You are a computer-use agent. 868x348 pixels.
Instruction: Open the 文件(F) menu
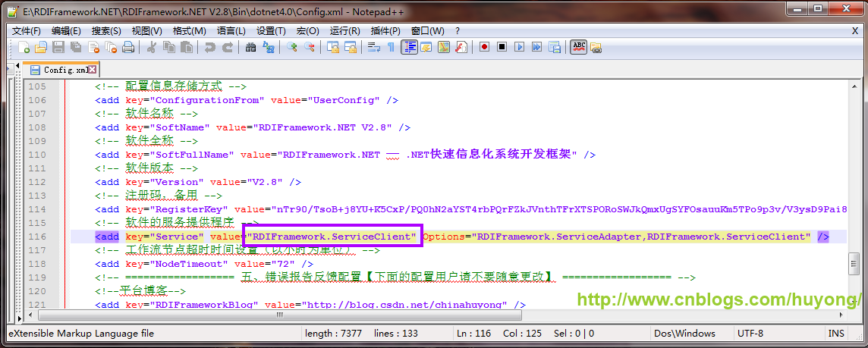click(x=27, y=31)
